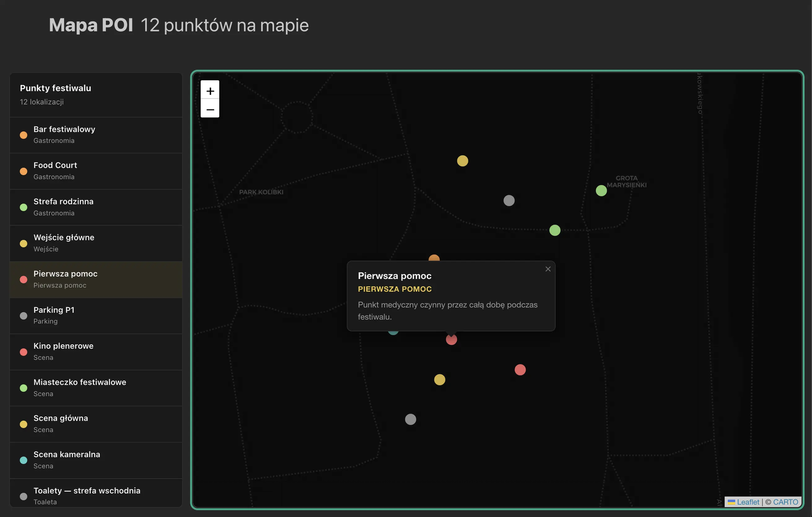This screenshot has height=517, width=812.
Task: Show Kino plenerowe on the map
Action: [x=96, y=352]
